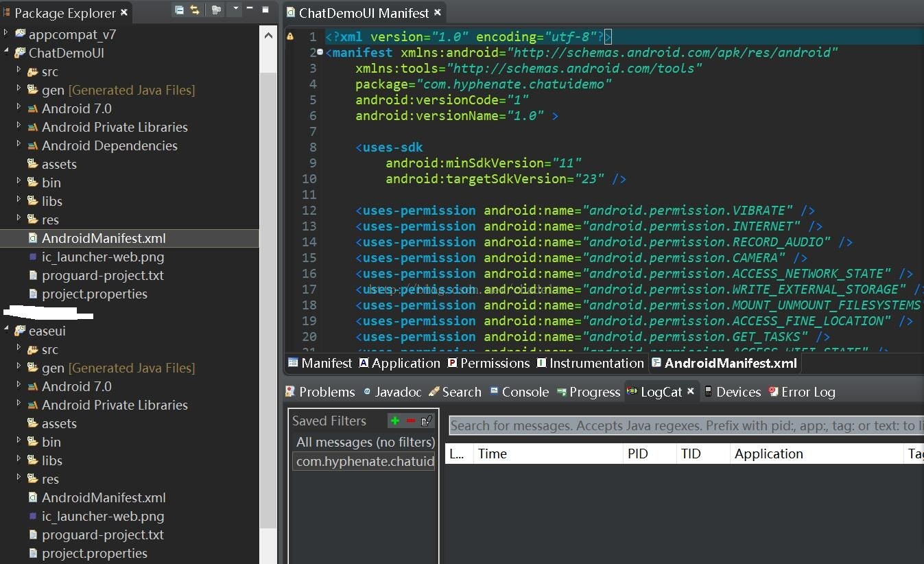Toggle Link with Editor in Package Explorer
The image size is (924, 564).
click(195, 10)
